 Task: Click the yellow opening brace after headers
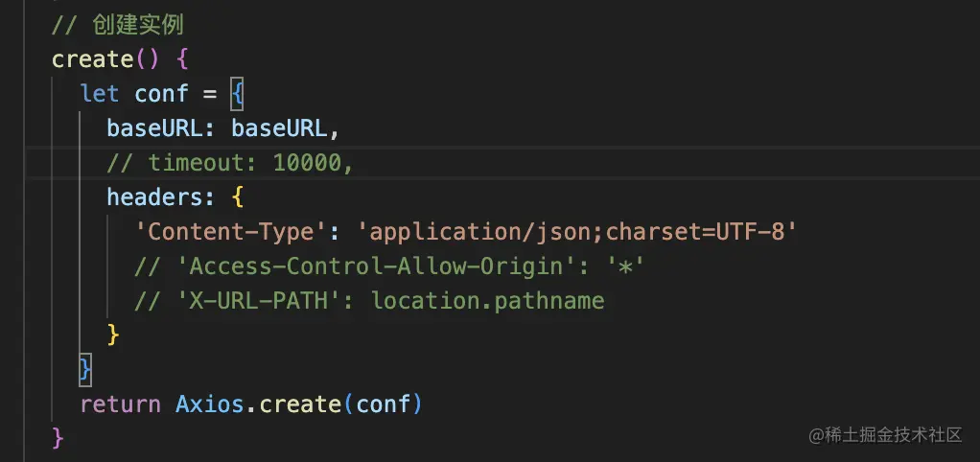pos(238,197)
